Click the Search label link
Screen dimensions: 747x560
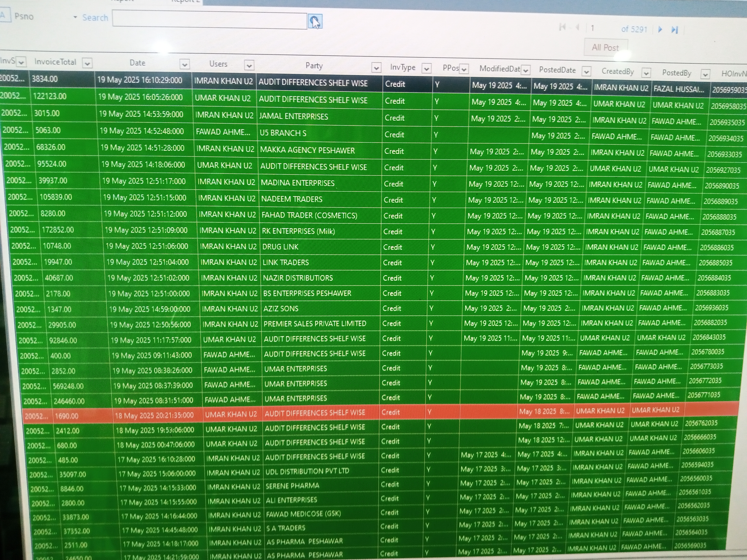95,17
